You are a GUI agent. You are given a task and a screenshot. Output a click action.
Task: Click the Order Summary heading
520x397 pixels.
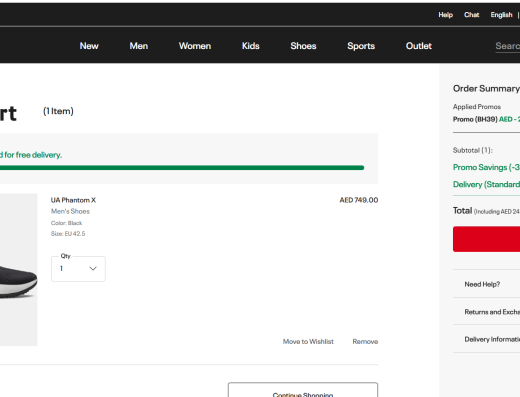pos(486,88)
